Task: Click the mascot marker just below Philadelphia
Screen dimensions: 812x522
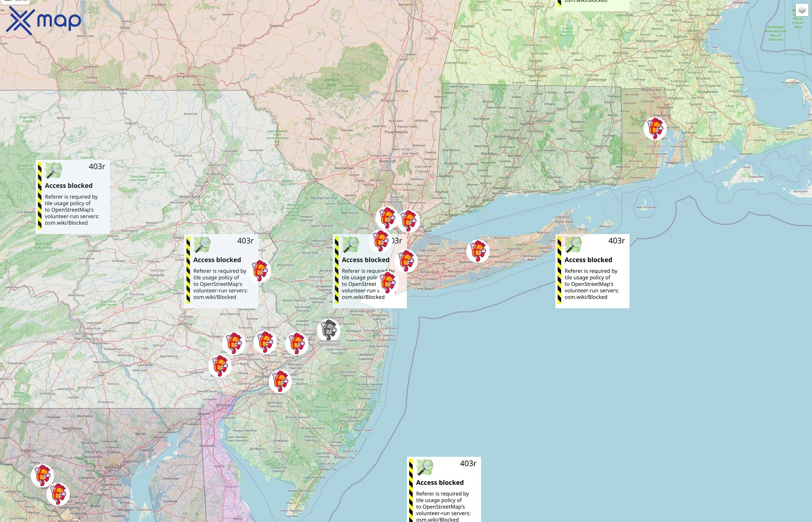Action: (280, 382)
